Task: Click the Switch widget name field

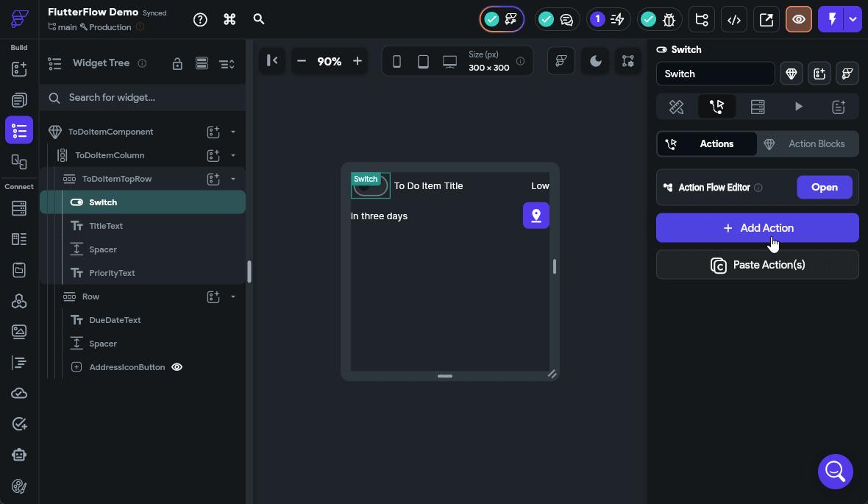Action: pyautogui.click(x=715, y=74)
